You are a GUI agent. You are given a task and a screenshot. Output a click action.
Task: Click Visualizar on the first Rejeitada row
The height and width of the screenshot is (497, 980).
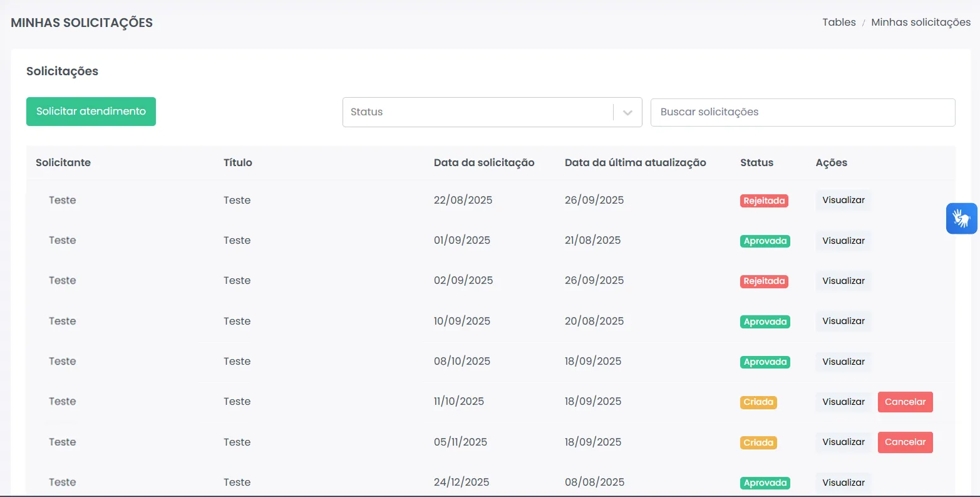tap(843, 200)
